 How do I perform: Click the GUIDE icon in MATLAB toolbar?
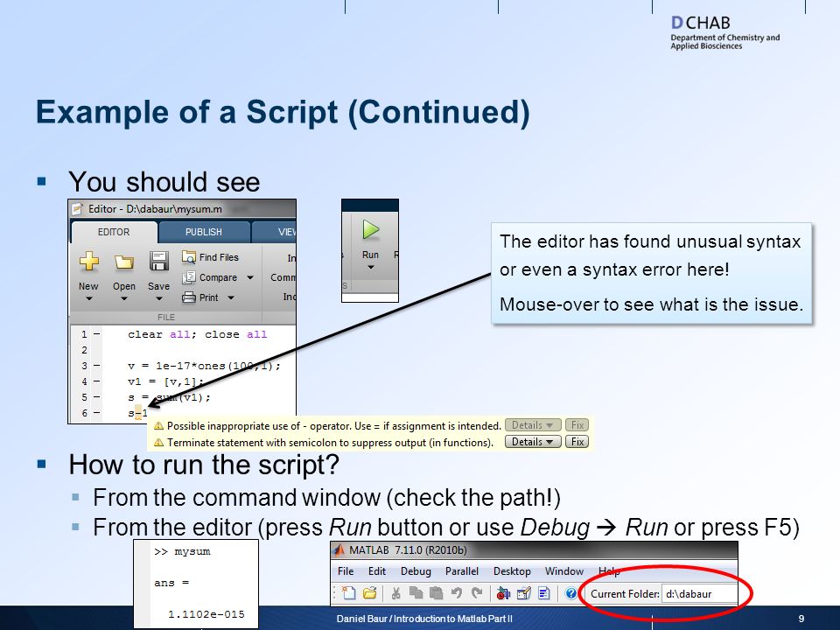coord(524,593)
